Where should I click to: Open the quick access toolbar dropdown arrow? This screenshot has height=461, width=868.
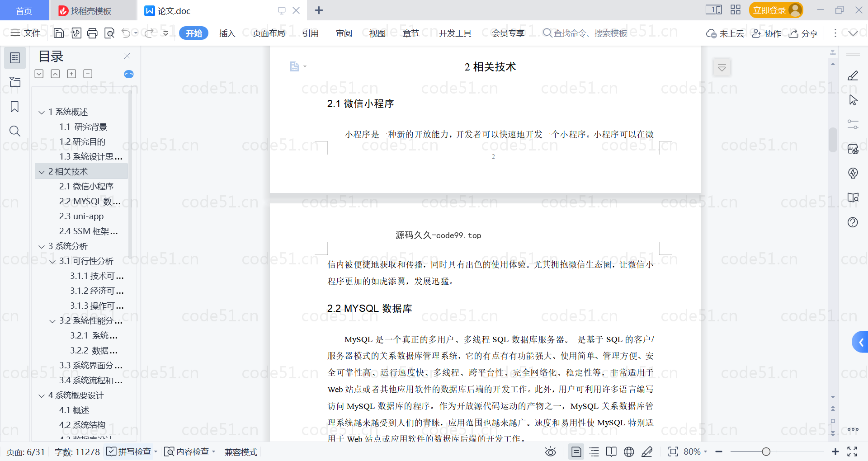[166, 33]
